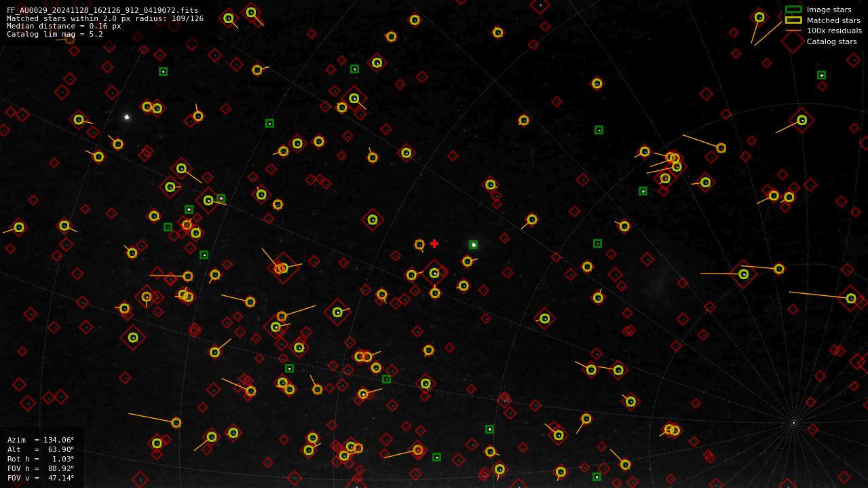This screenshot has width=868, height=488.
Task: Click the red center cross marker
Action: point(434,244)
